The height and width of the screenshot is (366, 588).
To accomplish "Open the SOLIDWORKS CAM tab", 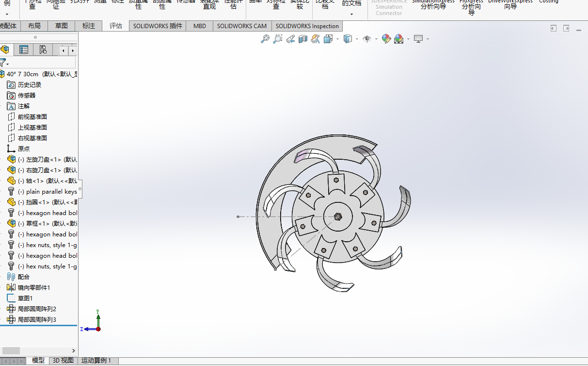I will coord(242,26).
